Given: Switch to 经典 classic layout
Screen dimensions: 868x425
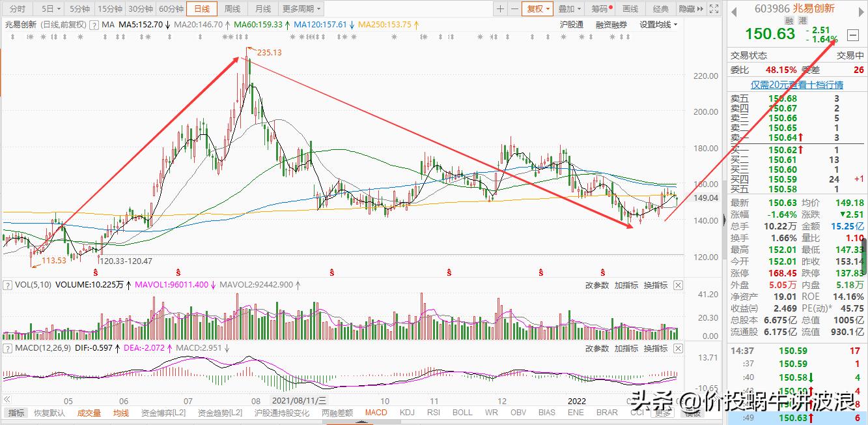Looking at the screenshot, I should (x=660, y=9).
